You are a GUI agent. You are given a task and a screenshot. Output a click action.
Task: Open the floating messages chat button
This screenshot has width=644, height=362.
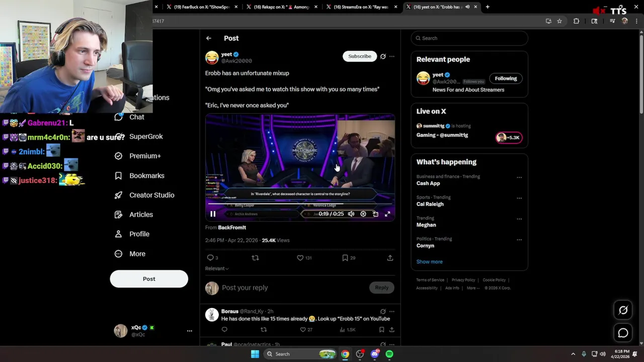click(x=623, y=333)
